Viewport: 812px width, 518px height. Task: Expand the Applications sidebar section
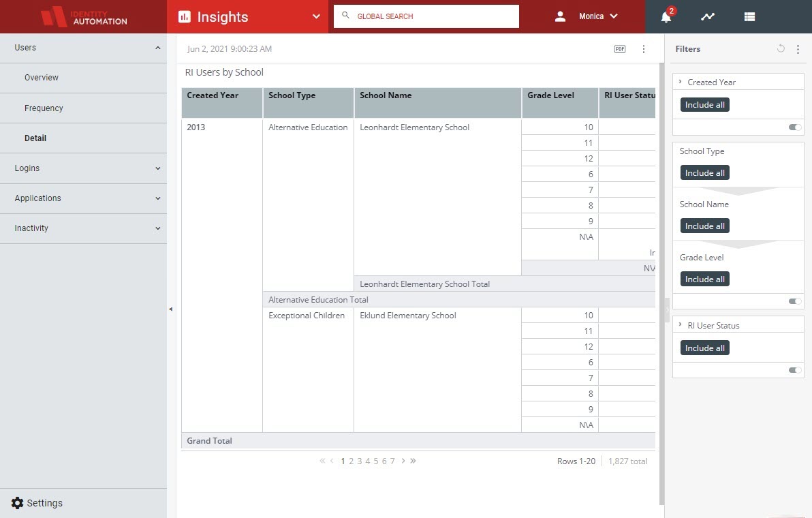(157, 198)
